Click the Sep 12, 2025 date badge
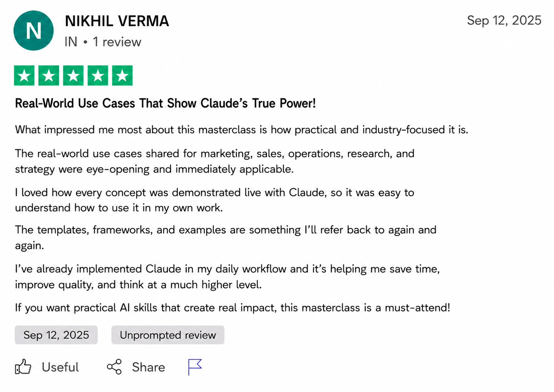The width and height of the screenshot is (554, 392). pyautogui.click(x=56, y=335)
